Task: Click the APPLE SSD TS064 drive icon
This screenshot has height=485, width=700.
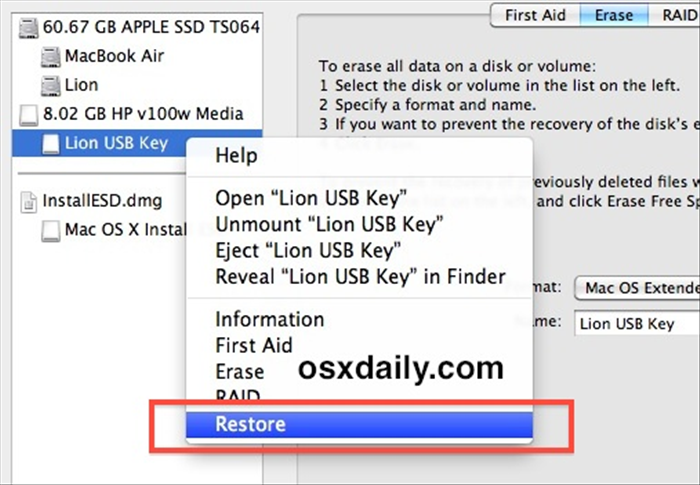Action: (x=29, y=28)
